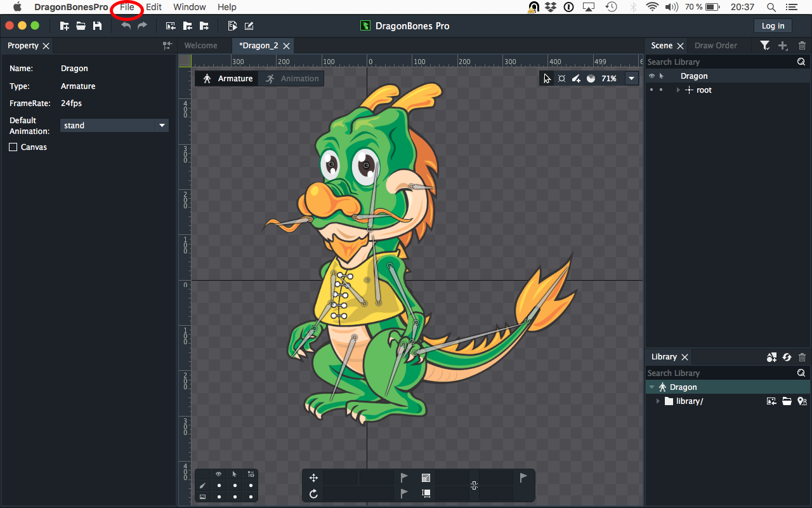Choose the pose tool beside the selection arrow

(x=561, y=79)
